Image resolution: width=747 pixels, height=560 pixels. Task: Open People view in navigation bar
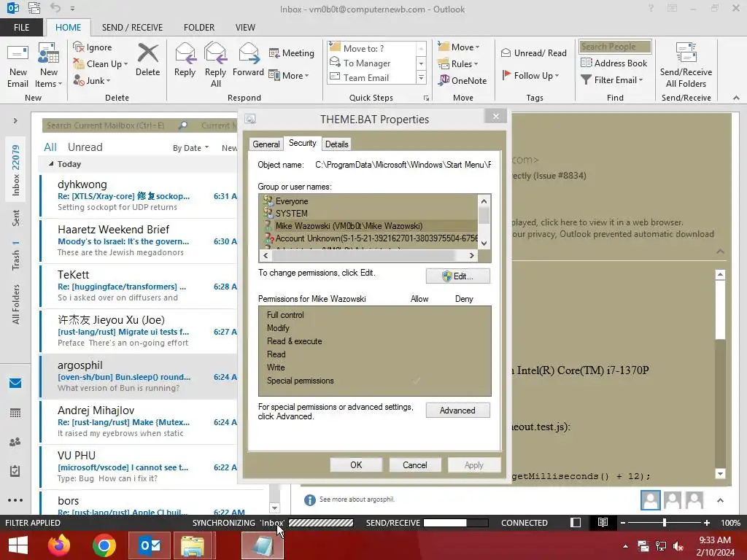pyautogui.click(x=15, y=442)
